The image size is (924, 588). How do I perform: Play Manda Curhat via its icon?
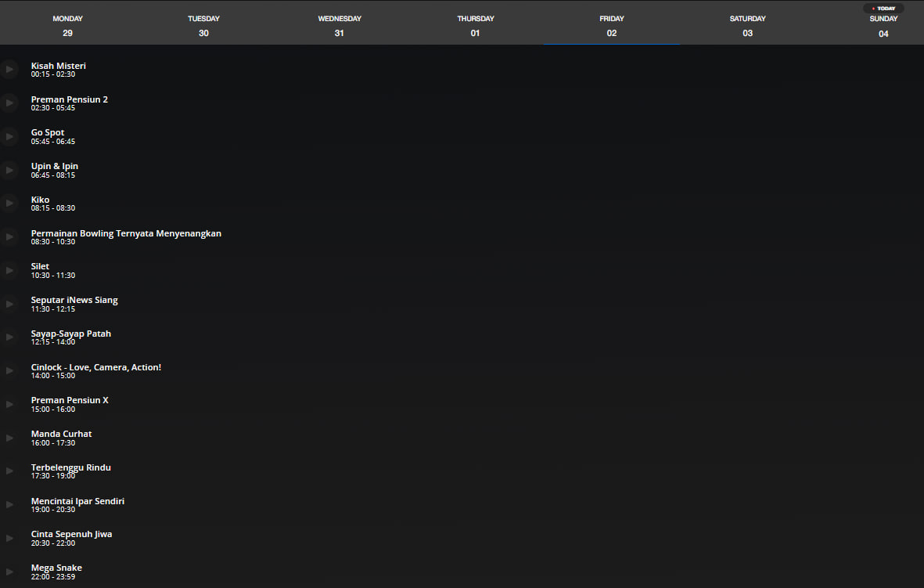click(9, 438)
